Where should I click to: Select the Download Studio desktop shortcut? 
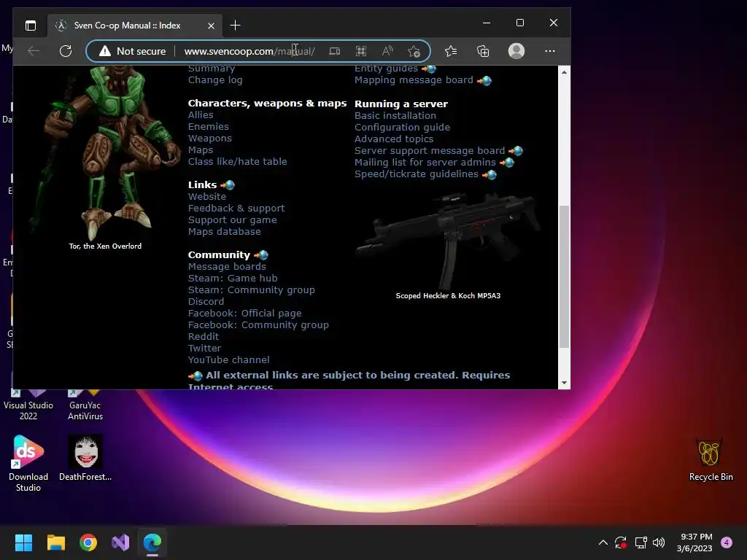(28, 463)
